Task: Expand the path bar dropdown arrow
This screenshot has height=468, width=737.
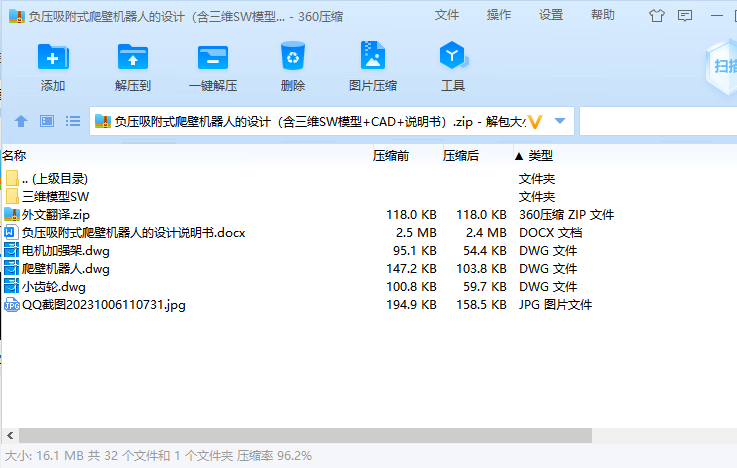Action: (560, 121)
